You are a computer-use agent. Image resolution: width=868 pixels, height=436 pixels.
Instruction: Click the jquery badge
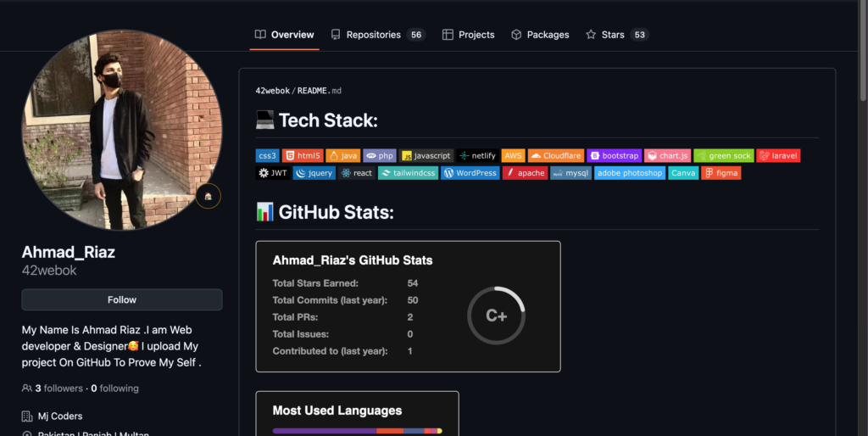point(314,173)
